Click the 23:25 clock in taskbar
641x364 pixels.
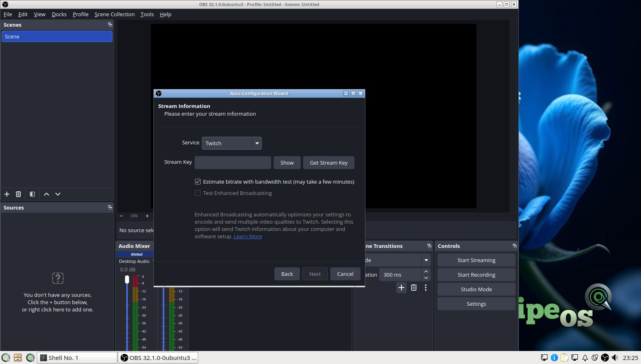(630, 358)
